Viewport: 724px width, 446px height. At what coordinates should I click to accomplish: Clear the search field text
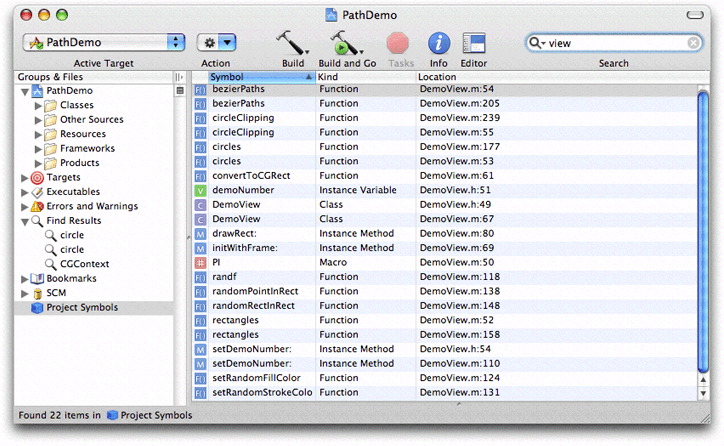tap(693, 43)
